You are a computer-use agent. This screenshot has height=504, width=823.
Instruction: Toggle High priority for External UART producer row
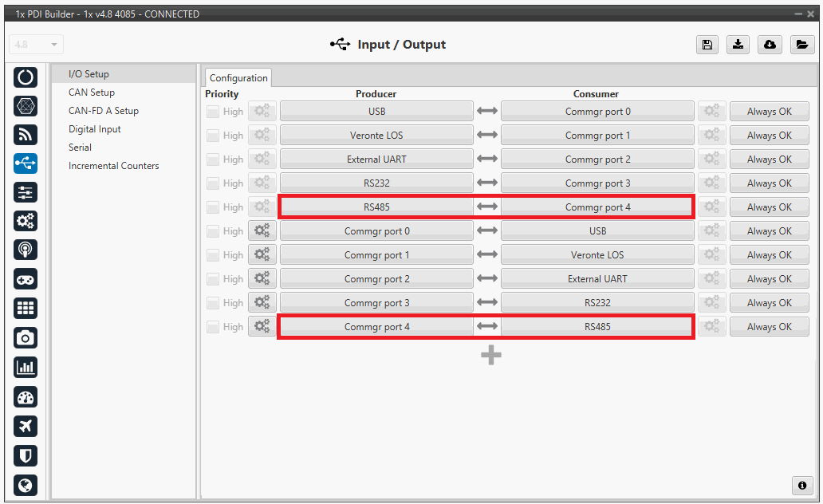point(213,159)
